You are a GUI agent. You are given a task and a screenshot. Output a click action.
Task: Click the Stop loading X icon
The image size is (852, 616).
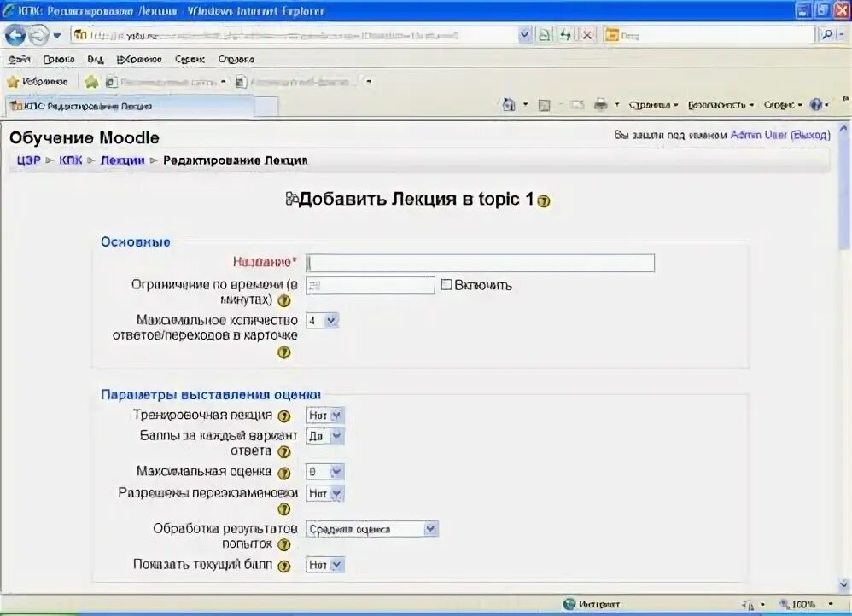click(586, 35)
